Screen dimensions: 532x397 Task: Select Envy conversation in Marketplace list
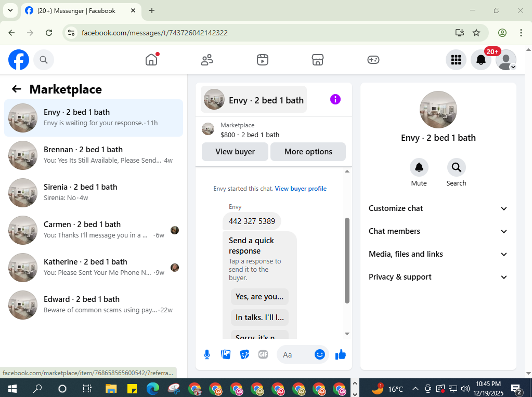(94, 118)
